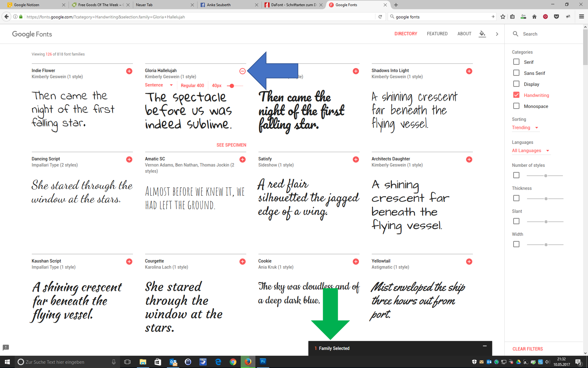The width and height of the screenshot is (588, 368).
Task: Enable the Thickness filter checkbox
Action: point(516,198)
